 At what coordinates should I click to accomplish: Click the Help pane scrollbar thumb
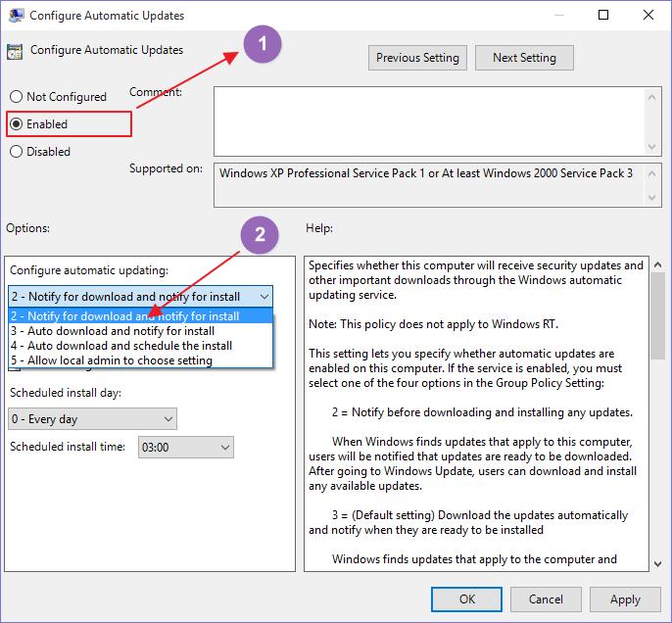(657, 316)
